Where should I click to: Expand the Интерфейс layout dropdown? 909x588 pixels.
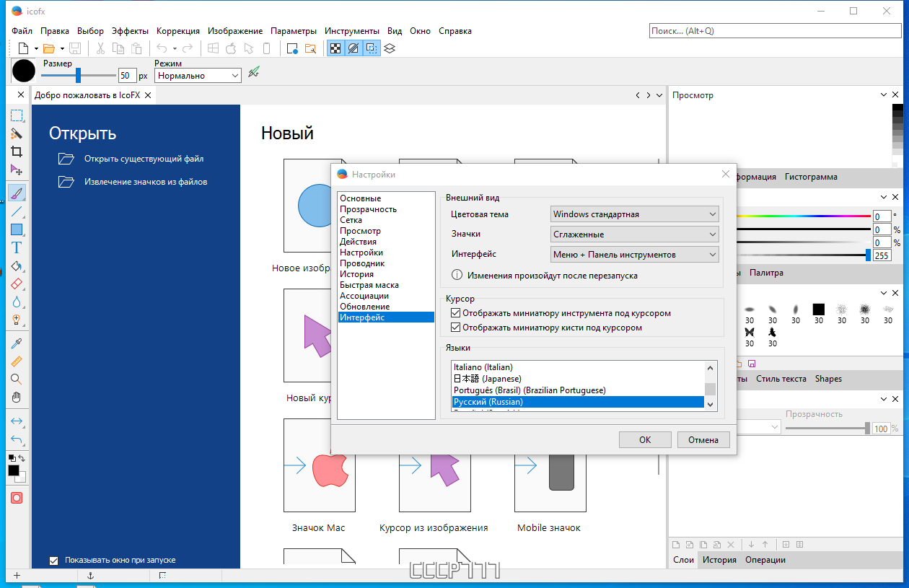(635, 255)
